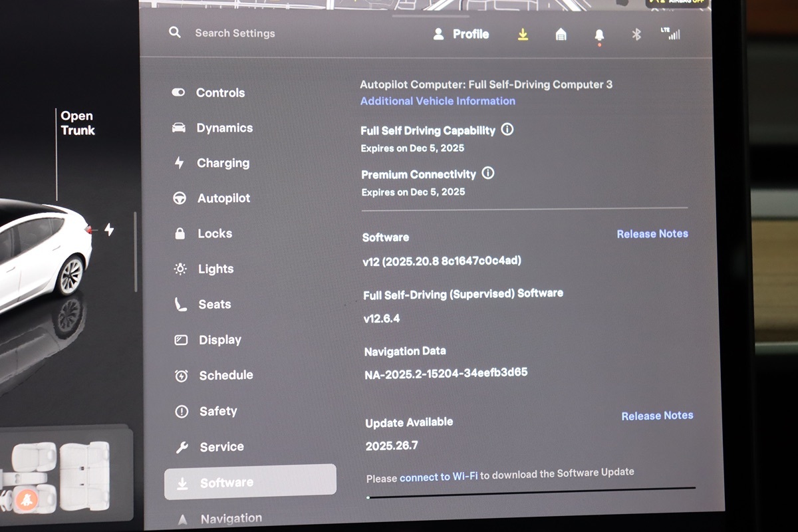Image resolution: width=798 pixels, height=532 pixels.
Task: Go to Charging settings
Action: [x=222, y=163]
